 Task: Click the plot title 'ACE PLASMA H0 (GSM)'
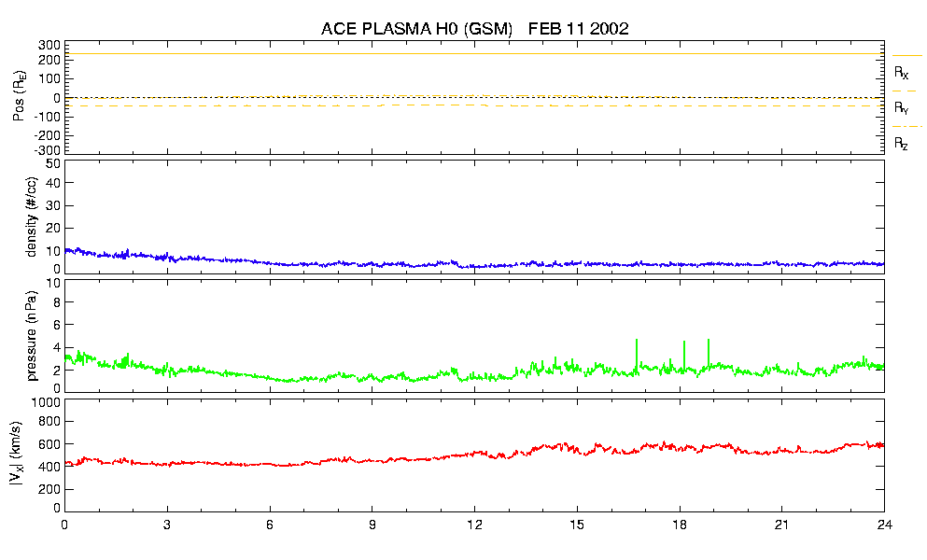click(x=416, y=28)
